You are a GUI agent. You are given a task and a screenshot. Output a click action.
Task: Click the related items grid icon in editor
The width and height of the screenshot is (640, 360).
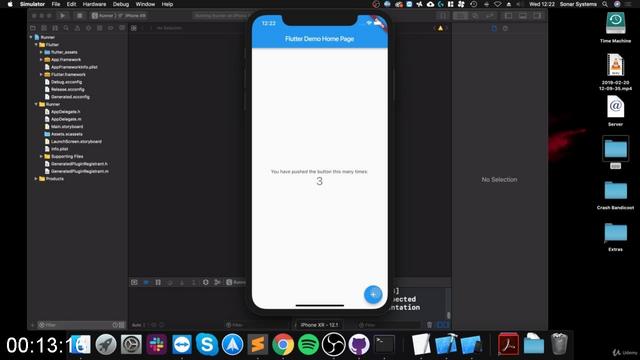[x=134, y=28]
